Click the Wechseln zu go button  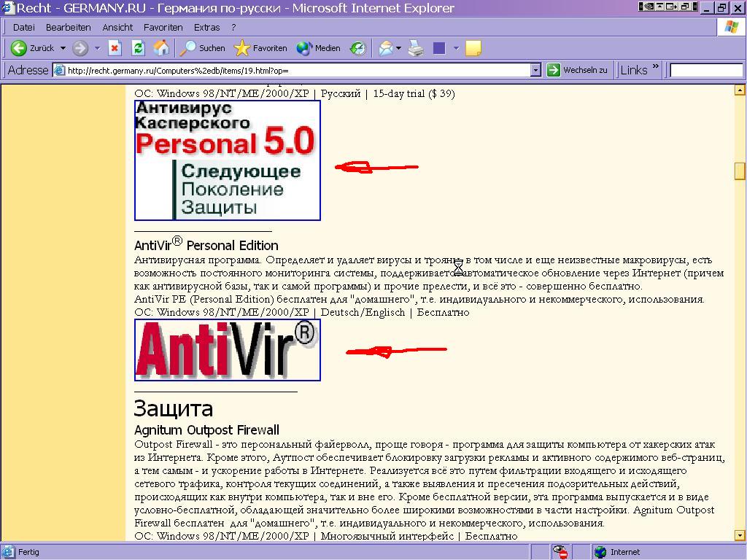(x=578, y=70)
